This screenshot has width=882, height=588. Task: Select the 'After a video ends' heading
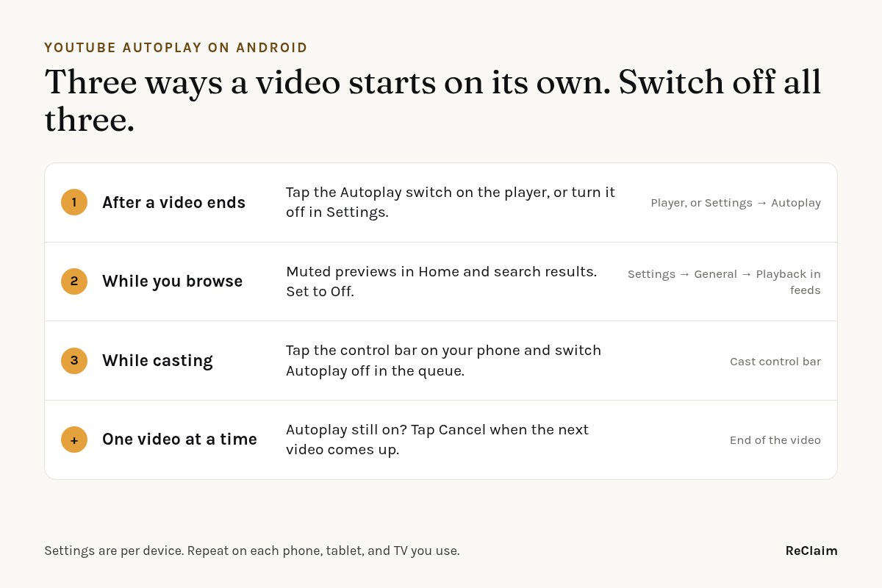[173, 202]
